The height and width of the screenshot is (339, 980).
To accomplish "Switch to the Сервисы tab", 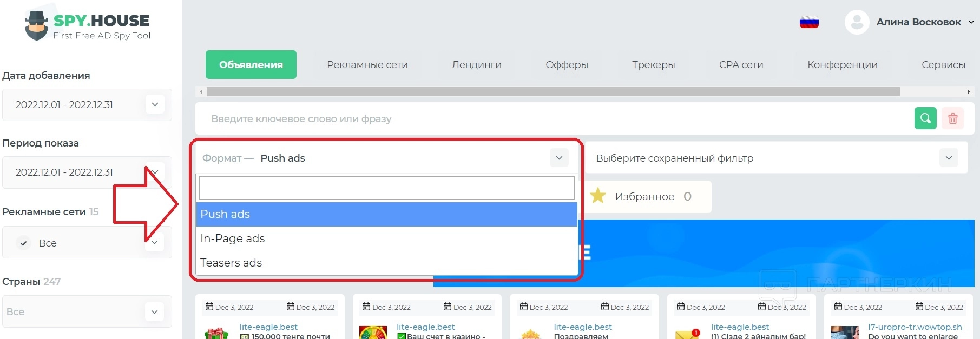I will click(943, 64).
